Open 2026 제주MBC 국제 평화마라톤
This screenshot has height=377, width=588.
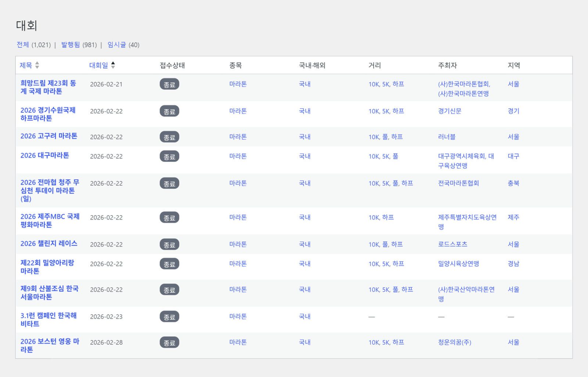(x=50, y=220)
